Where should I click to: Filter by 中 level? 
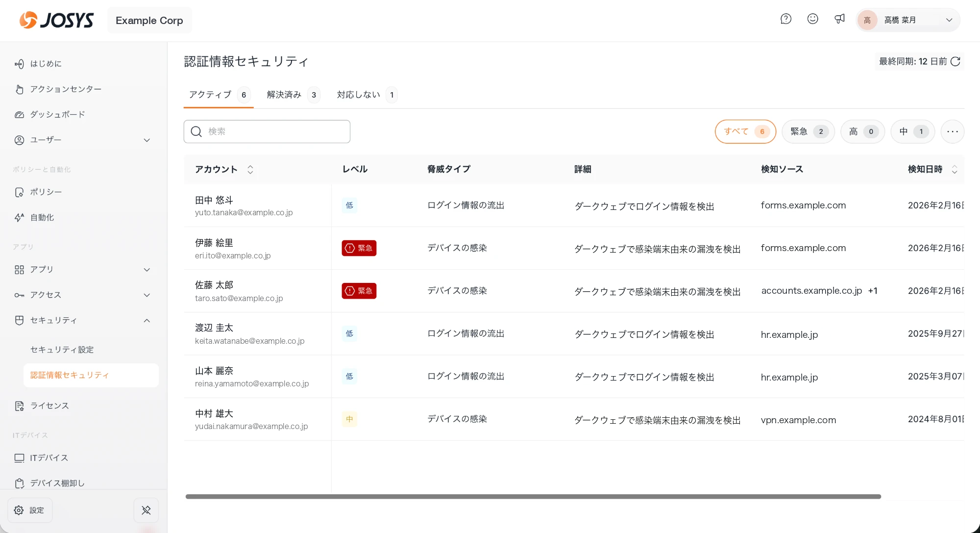tap(912, 132)
